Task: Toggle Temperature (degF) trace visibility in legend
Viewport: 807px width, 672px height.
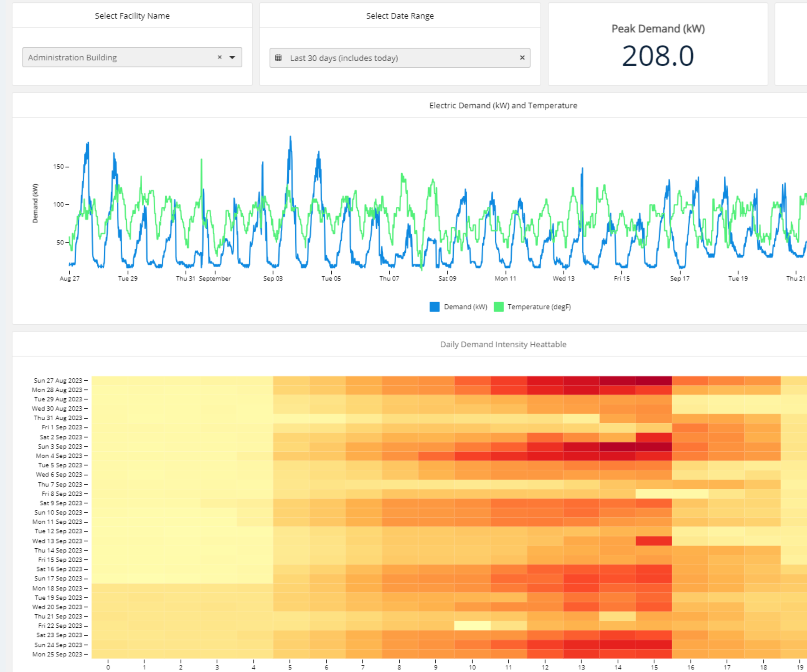Action: [539, 307]
